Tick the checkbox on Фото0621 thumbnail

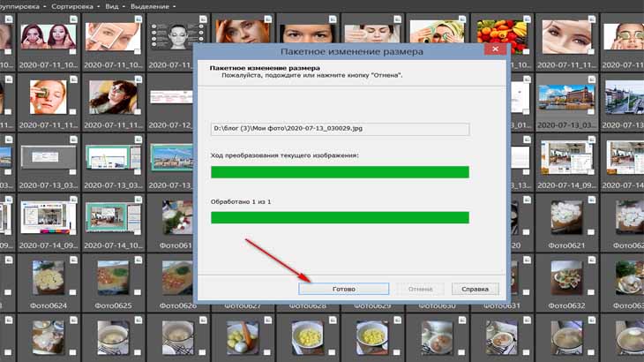(591, 232)
